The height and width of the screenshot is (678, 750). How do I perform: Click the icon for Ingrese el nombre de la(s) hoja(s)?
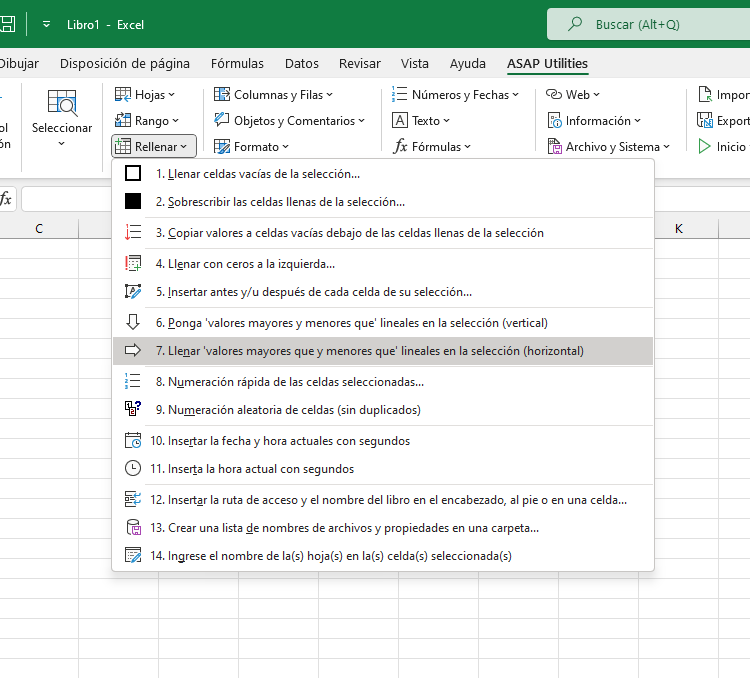(132, 555)
